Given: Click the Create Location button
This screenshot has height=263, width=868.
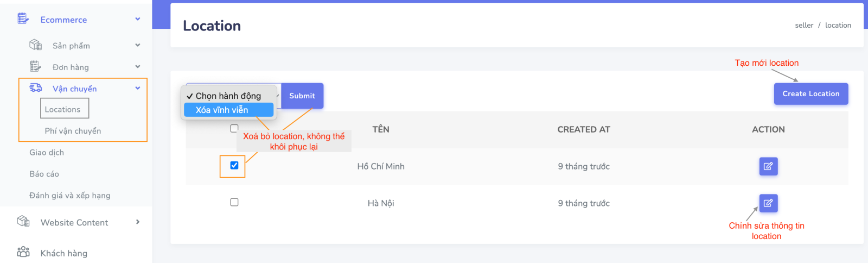Looking at the screenshot, I should click(810, 93).
